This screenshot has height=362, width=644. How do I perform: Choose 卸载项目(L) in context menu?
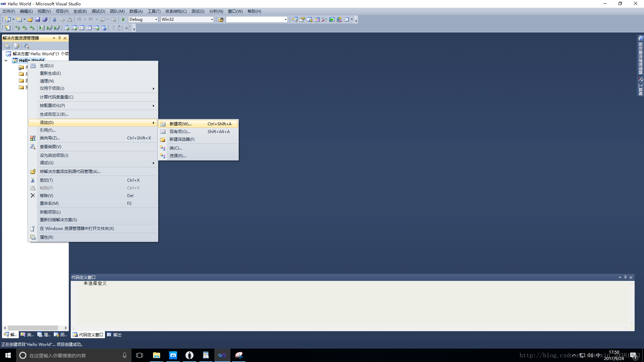[93, 212]
